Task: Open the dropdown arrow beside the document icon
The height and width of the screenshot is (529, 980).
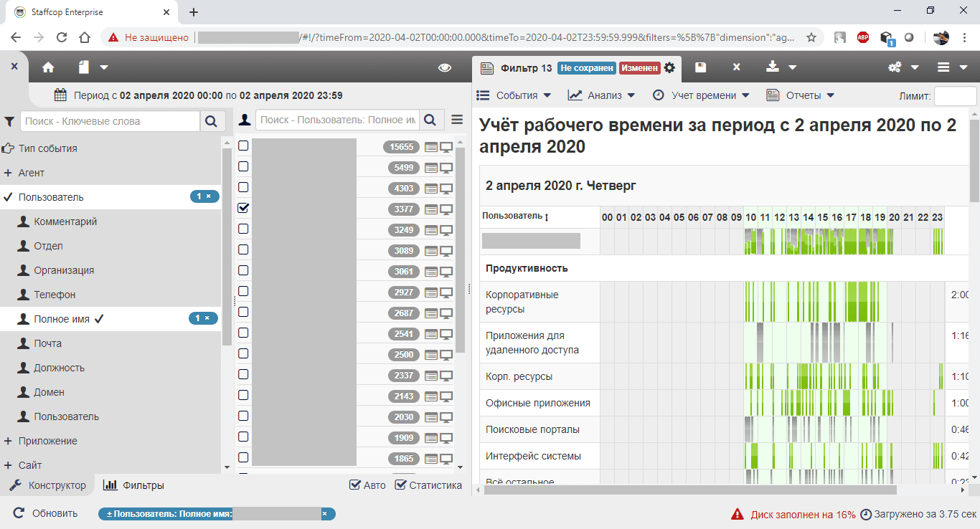Action: 104,67
